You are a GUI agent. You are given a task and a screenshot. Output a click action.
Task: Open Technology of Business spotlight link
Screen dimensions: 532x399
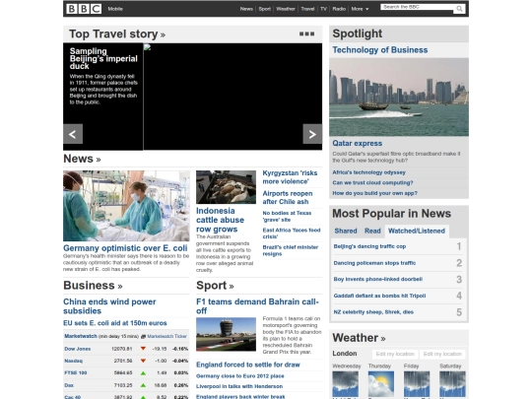point(380,50)
